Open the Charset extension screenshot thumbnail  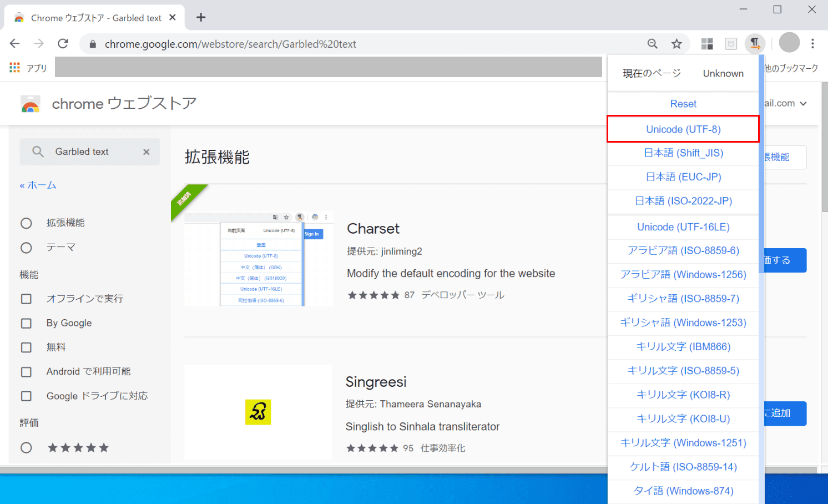tap(259, 259)
